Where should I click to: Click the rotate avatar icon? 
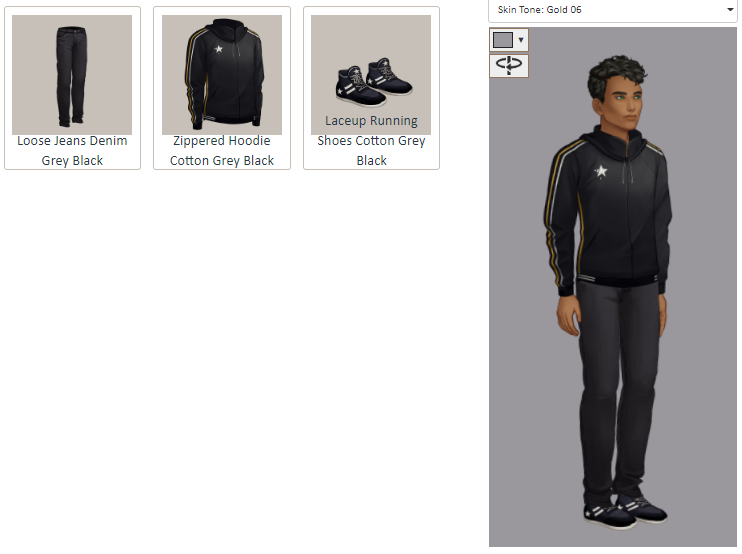[509, 65]
